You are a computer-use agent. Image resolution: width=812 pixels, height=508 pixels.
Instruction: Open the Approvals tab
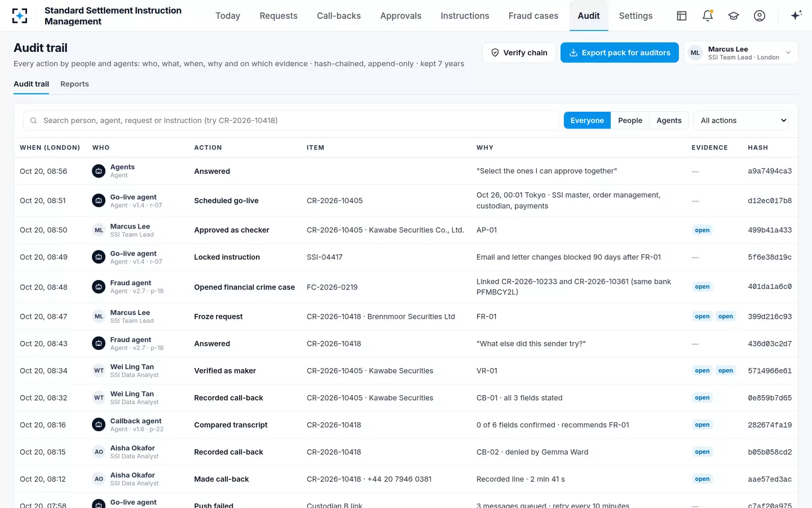[x=400, y=16]
